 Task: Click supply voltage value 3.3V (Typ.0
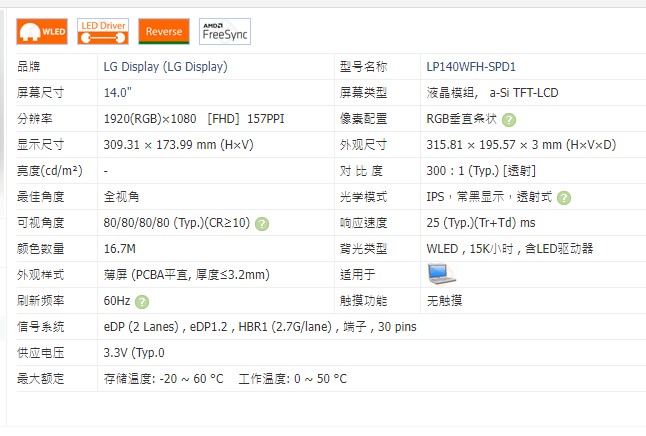(134, 352)
